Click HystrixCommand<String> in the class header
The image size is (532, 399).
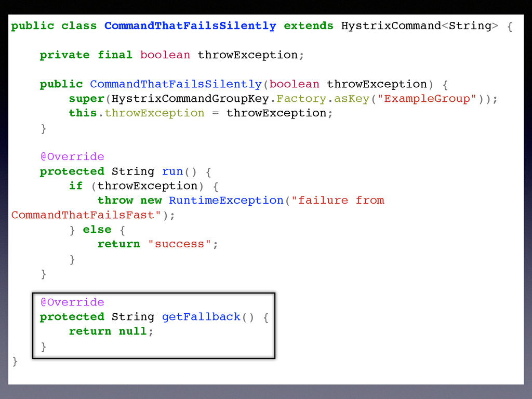[x=419, y=26]
